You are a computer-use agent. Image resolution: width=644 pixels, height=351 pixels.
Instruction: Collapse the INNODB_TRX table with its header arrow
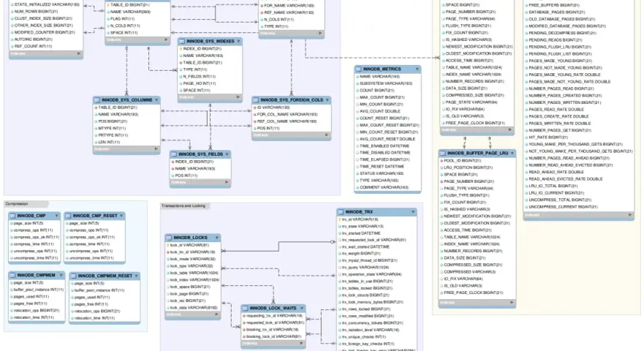pos(413,212)
